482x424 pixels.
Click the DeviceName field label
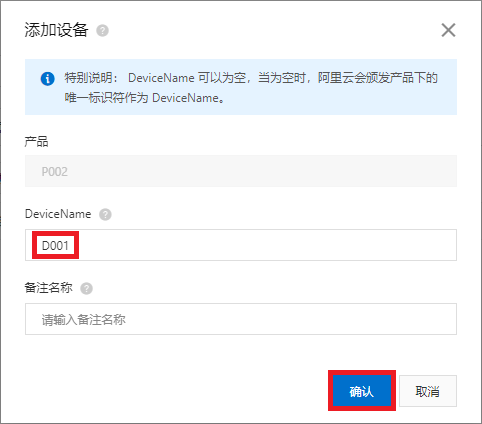point(58,214)
